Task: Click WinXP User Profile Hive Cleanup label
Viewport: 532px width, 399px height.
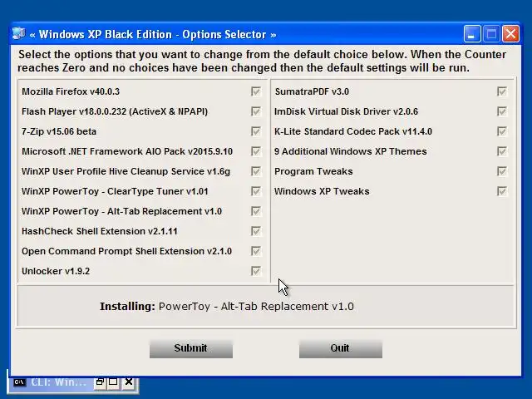Action: tap(126, 171)
